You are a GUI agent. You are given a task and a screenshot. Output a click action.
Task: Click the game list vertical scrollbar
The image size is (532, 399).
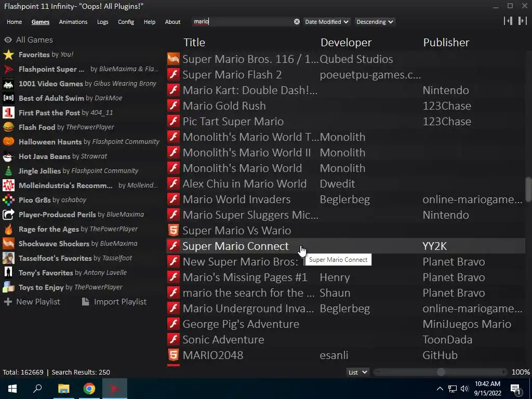pos(528,189)
